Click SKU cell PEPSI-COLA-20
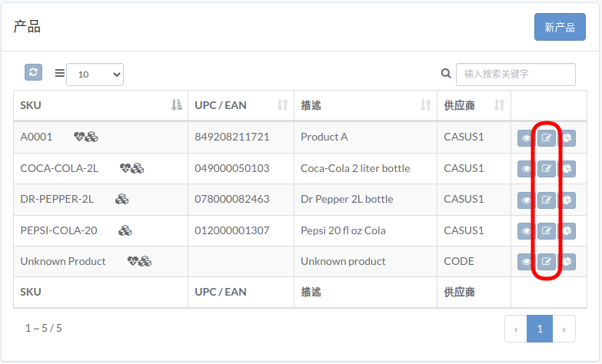The image size is (602, 364). point(58,230)
